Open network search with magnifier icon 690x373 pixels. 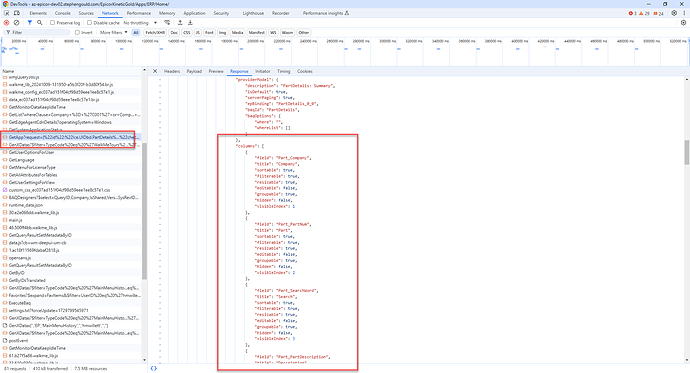coord(40,22)
